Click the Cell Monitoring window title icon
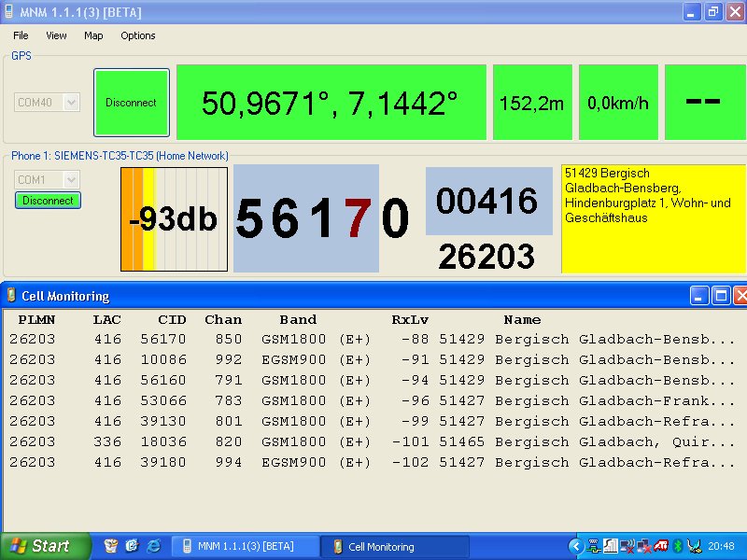747x560 pixels. (11, 296)
